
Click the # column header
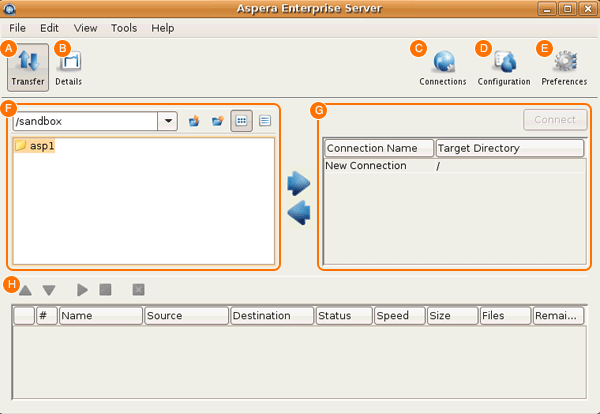click(47, 316)
